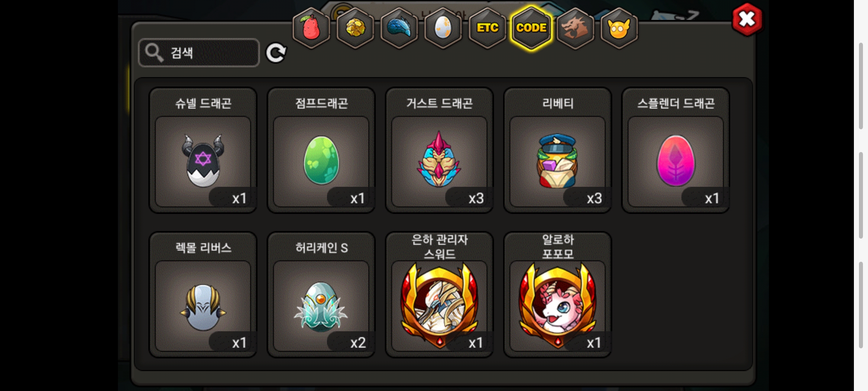This screenshot has width=868, height=391.
Task: Select the yellow horned creature category
Action: pos(619,28)
